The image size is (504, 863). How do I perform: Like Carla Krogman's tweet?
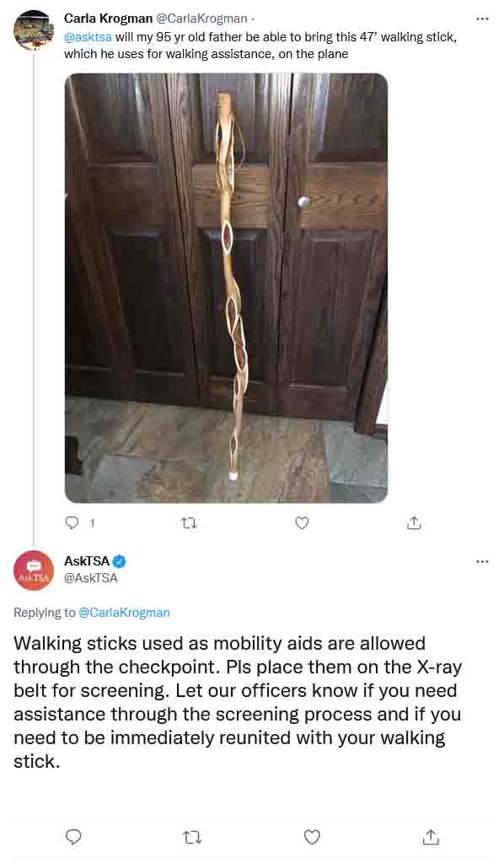(302, 523)
